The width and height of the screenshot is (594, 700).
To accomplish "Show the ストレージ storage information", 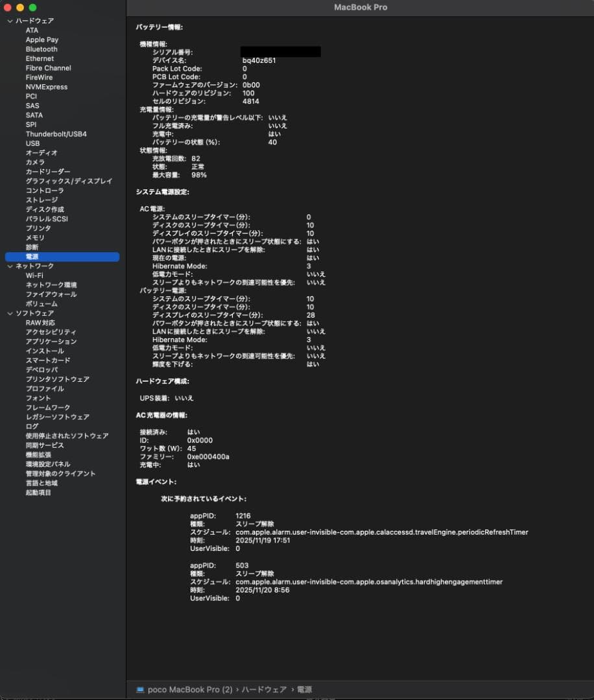I will tap(42, 200).
